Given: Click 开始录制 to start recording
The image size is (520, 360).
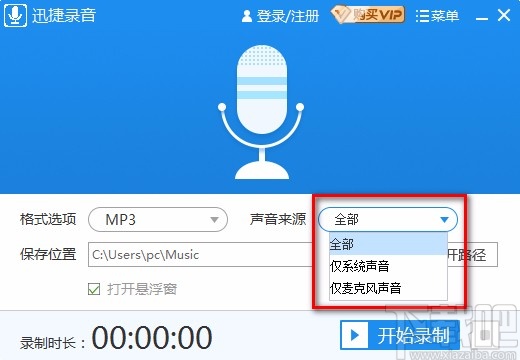Looking at the screenshot, I should 400,335.
